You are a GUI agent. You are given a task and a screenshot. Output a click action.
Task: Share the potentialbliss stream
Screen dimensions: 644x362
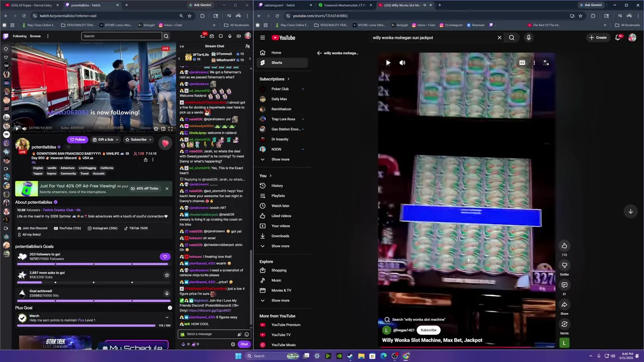145,160
